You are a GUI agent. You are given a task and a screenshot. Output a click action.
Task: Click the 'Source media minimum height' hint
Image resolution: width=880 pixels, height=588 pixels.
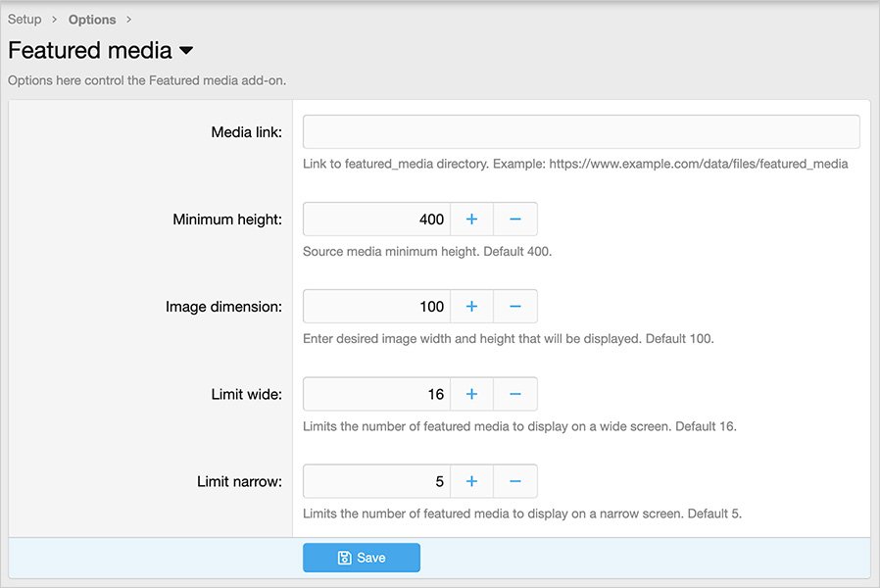[427, 251]
